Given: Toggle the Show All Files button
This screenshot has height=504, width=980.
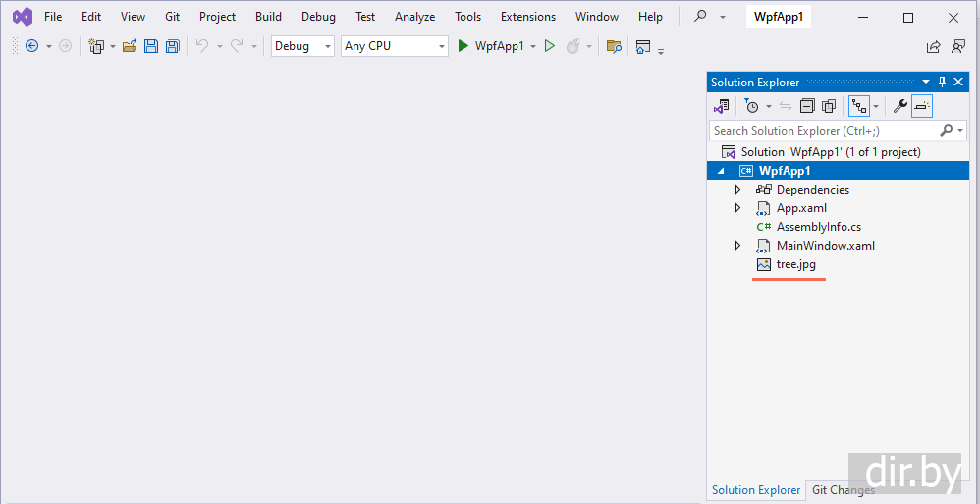Looking at the screenshot, I should (x=829, y=106).
